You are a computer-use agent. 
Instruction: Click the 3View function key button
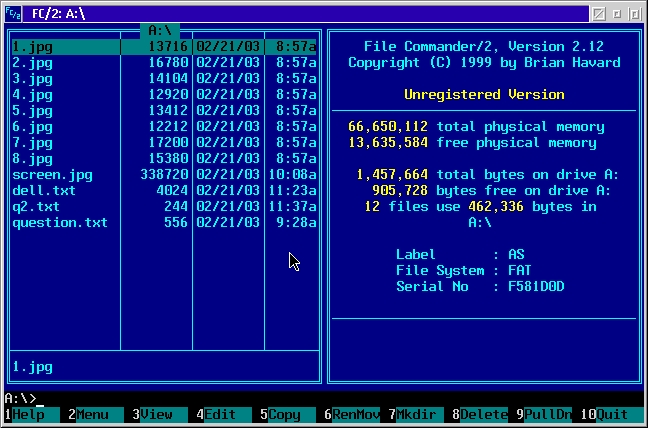tap(160, 414)
